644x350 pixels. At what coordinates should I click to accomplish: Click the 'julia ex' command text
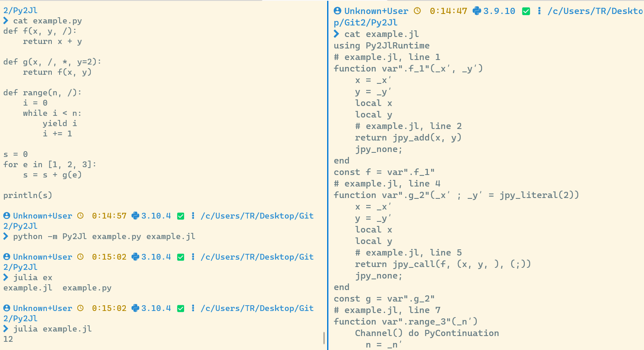coord(33,278)
